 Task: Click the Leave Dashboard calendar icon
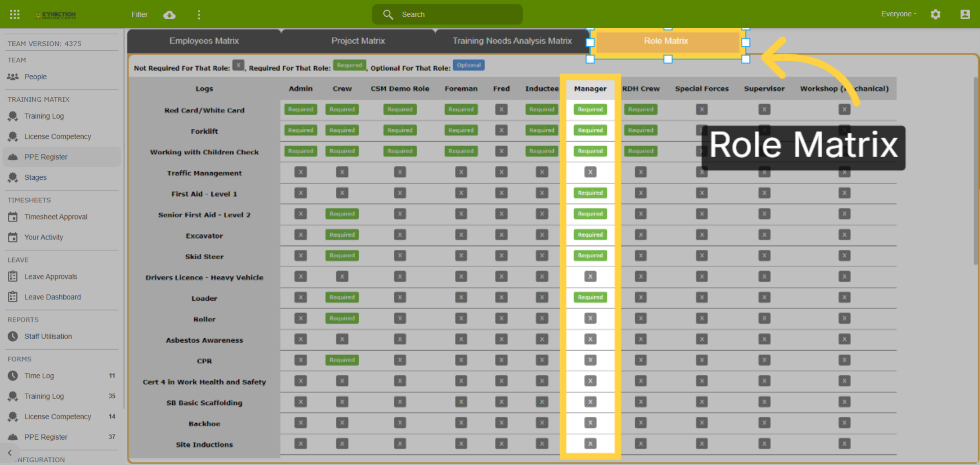(x=13, y=297)
